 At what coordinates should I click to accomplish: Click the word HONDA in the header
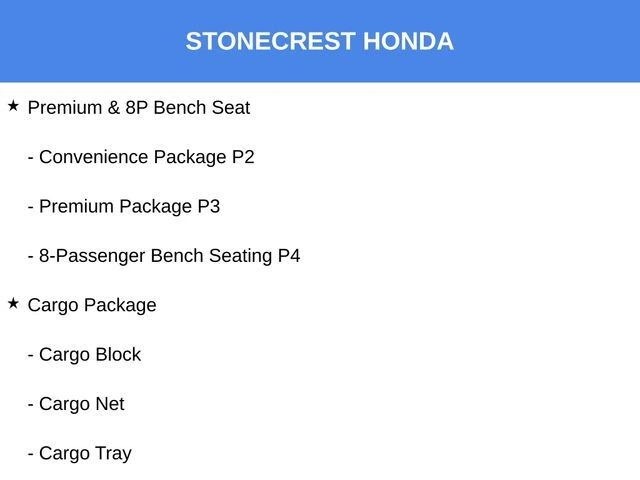tap(408, 41)
